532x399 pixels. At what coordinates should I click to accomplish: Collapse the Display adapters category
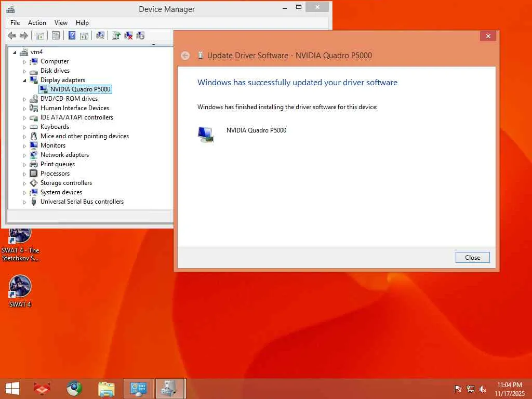tap(24, 81)
